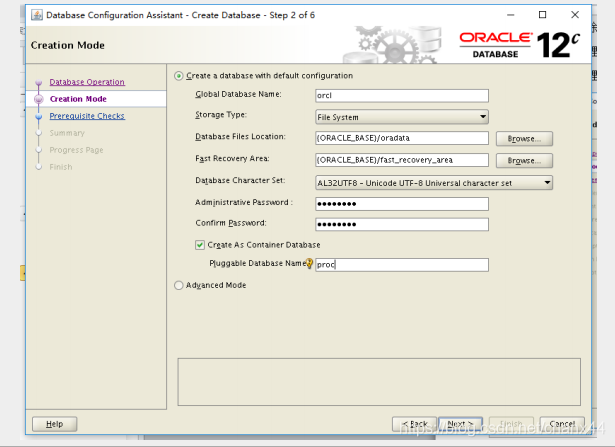This screenshot has height=447, width=615.
Task: Click the Administrative Password field
Action: coord(402,204)
